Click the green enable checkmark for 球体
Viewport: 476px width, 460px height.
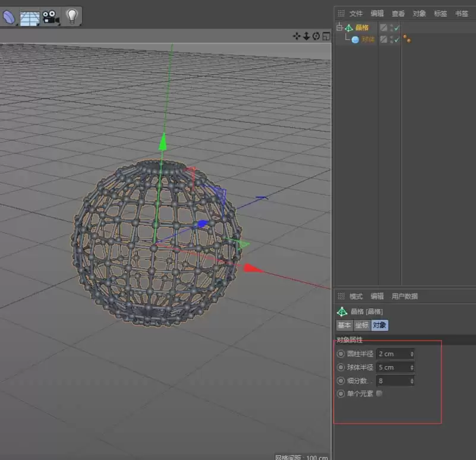396,39
